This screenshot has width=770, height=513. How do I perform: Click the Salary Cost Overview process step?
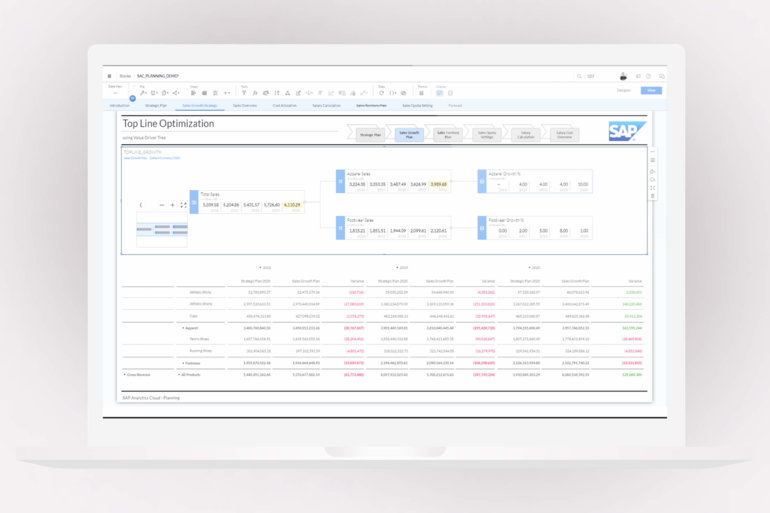click(x=564, y=135)
